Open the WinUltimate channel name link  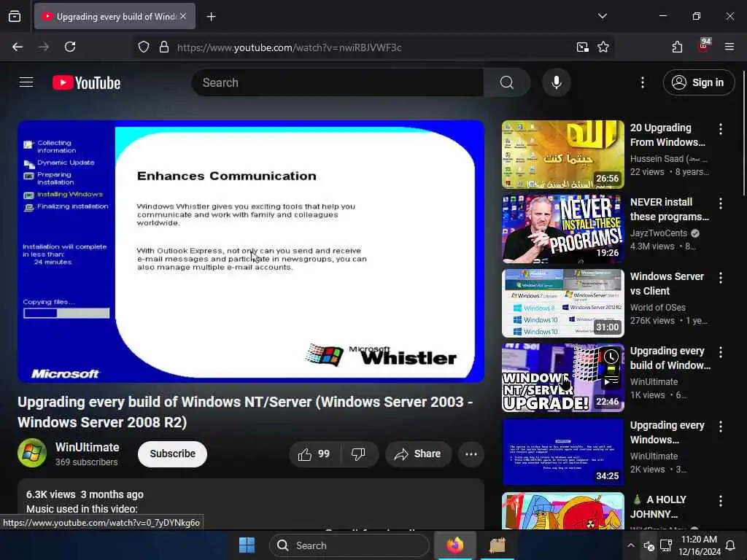point(88,447)
